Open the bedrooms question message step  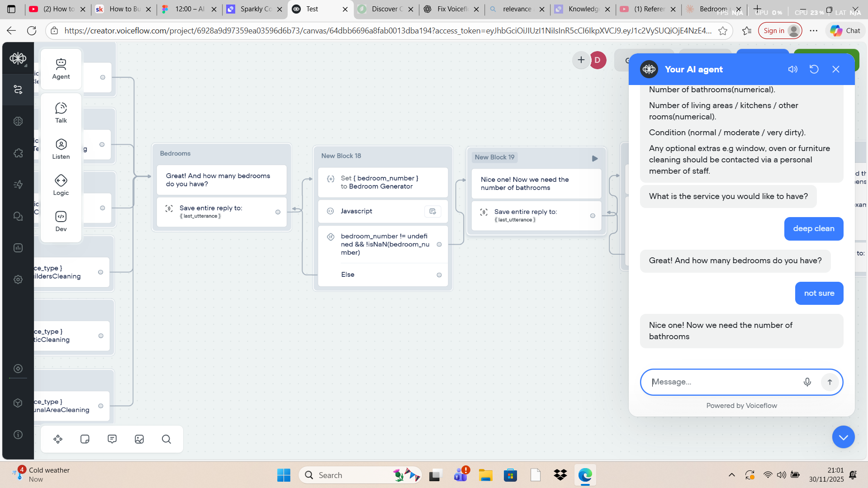(x=222, y=180)
